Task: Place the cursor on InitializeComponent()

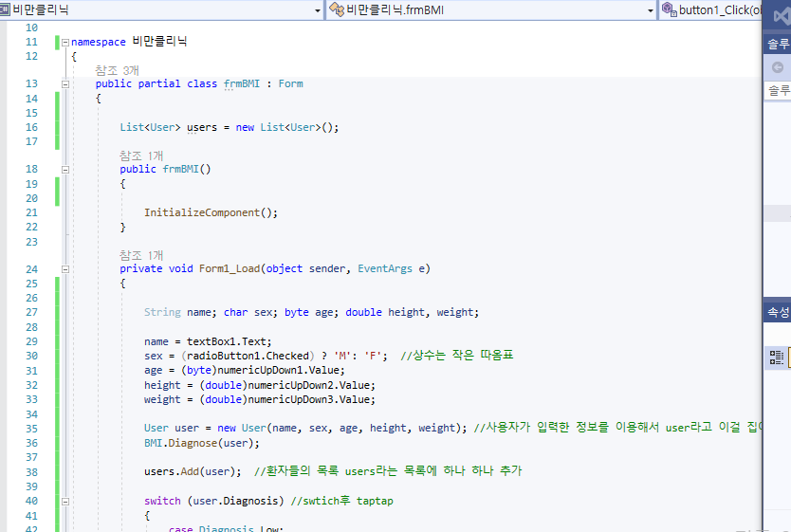Action: [x=211, y=212]
